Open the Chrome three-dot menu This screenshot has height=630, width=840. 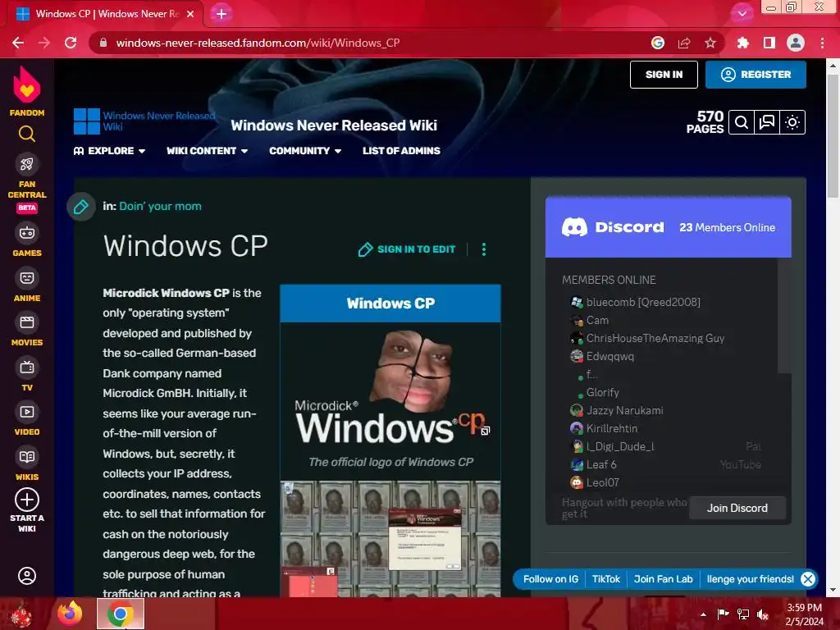click(x=822, y=43)
